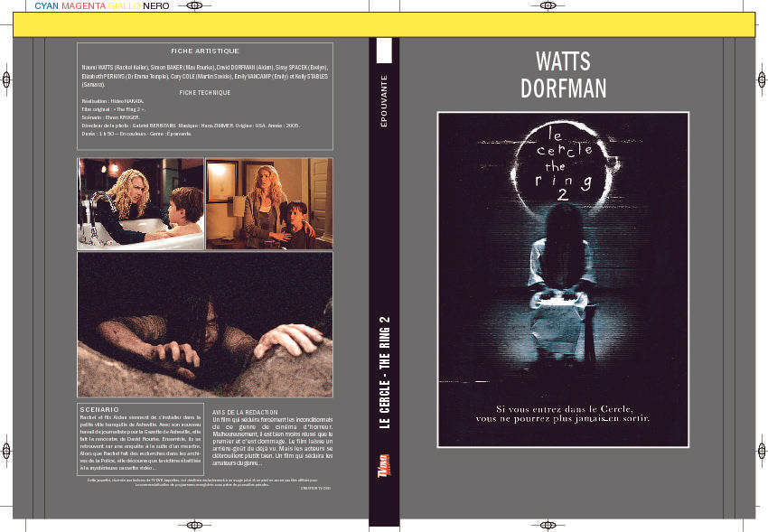This screenshot has width=768, height=532.
Task: Click the DORFMAN name on the front cover
Action: (563, 89)
